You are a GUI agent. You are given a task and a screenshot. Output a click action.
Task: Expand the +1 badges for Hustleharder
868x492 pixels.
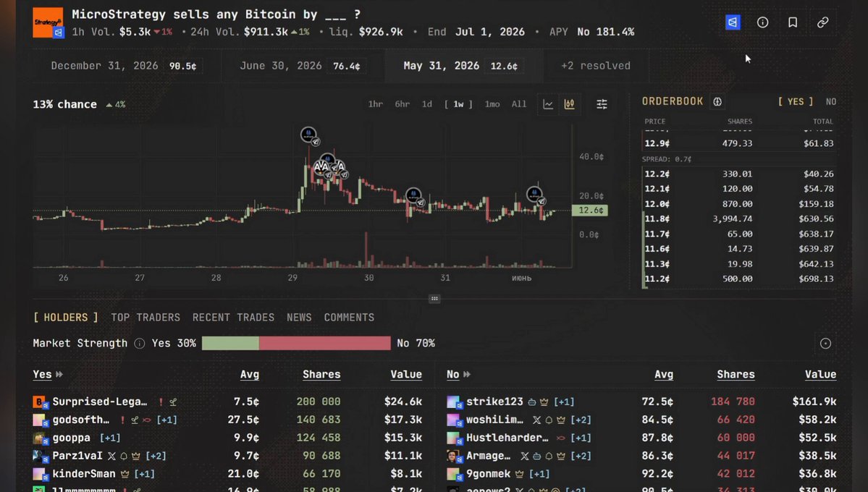point(581,438)
